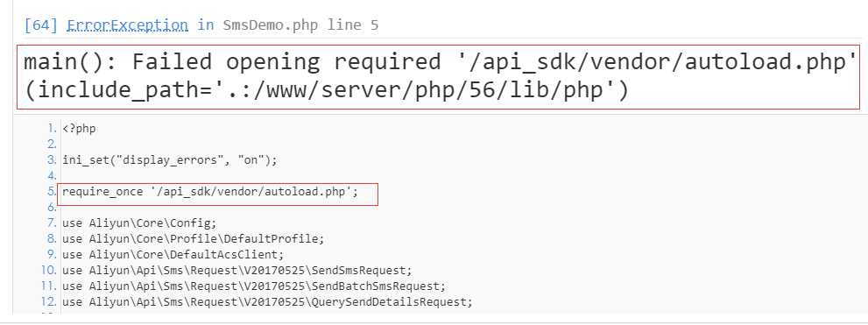Open the ErrorException link
The width and height of the screenshot is (868, 325).
(127, 25)
